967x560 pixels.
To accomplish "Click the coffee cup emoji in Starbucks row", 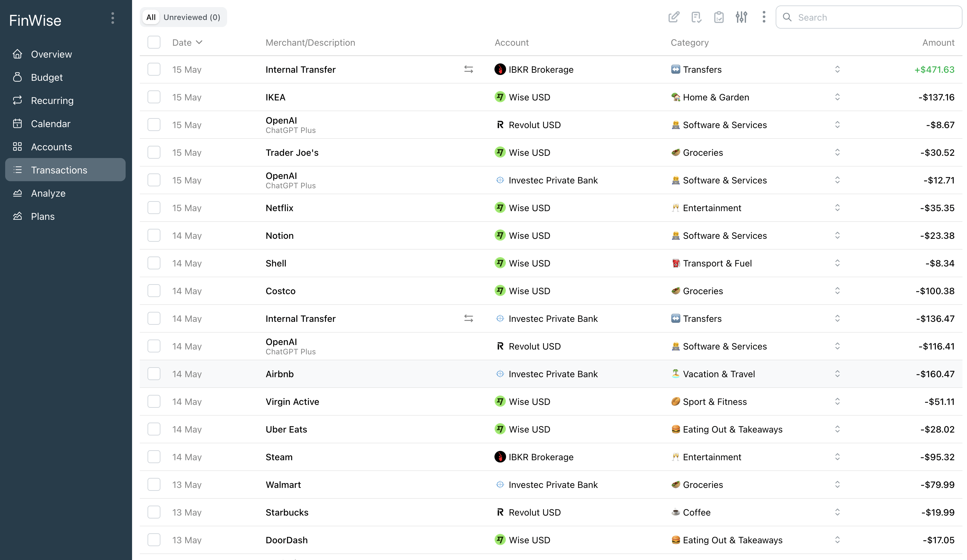I will (676, 512).
